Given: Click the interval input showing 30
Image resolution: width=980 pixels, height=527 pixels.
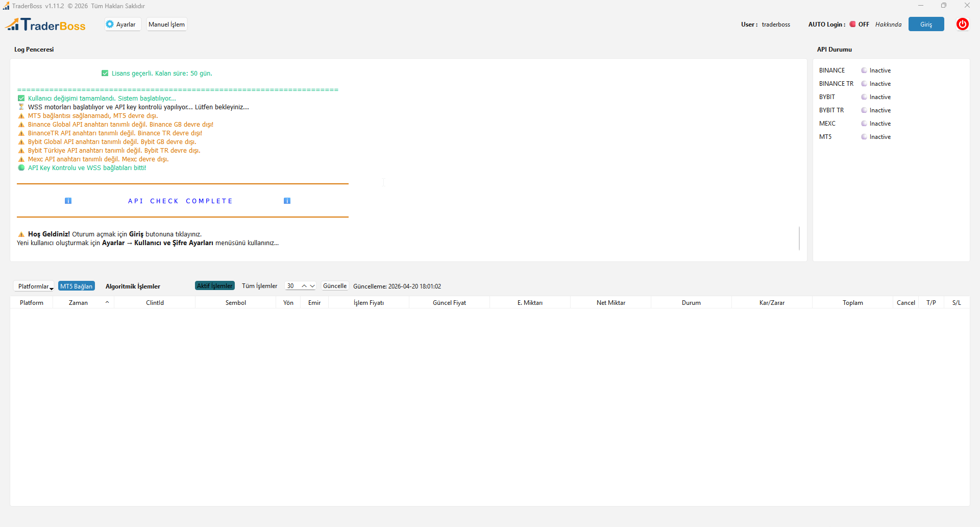Looking at the screenshot, I should 292,286.
